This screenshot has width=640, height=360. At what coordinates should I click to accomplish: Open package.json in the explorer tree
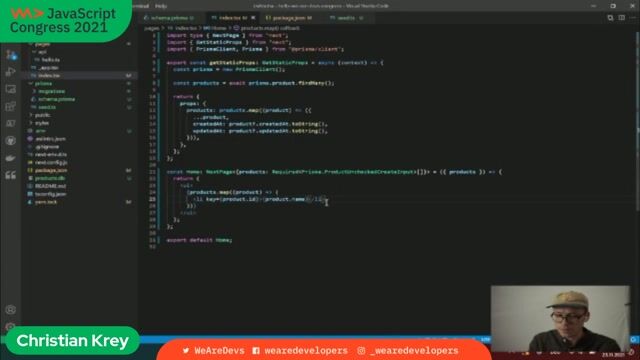click(51, 170)
